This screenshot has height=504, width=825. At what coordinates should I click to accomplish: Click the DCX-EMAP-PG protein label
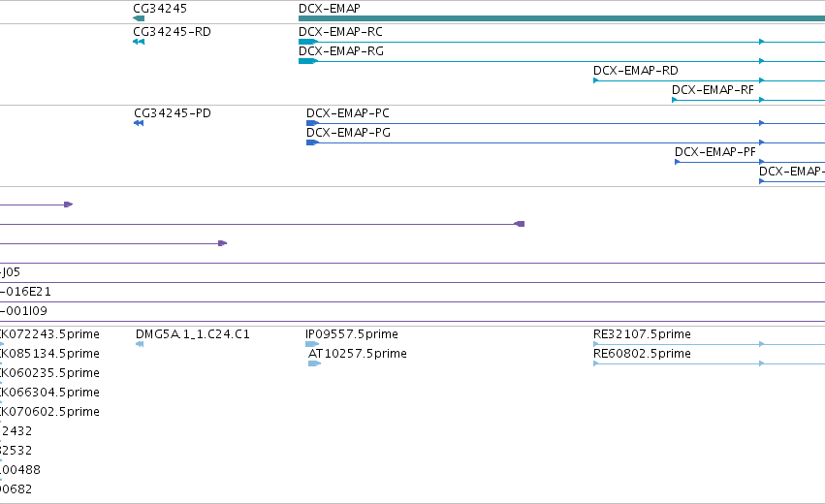(348, 133)
